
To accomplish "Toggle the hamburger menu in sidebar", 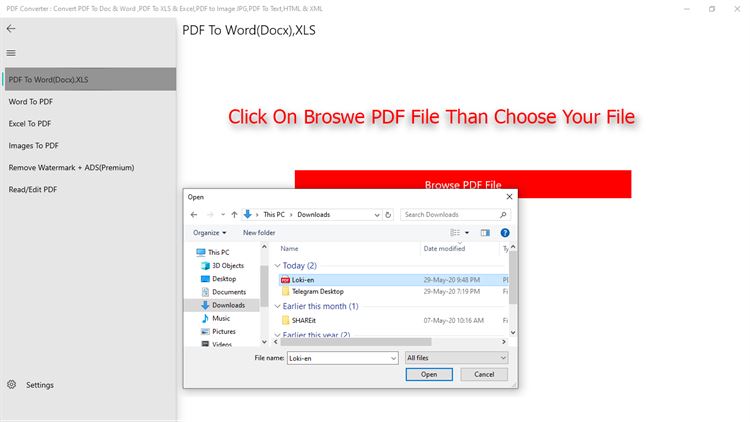I will (x=11, y=53).
